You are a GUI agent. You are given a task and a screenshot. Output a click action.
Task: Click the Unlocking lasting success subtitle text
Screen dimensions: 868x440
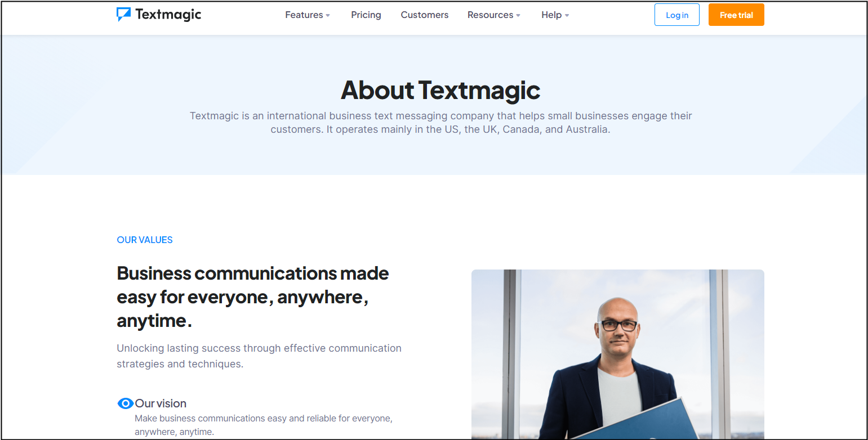click(x=259, y=356)
